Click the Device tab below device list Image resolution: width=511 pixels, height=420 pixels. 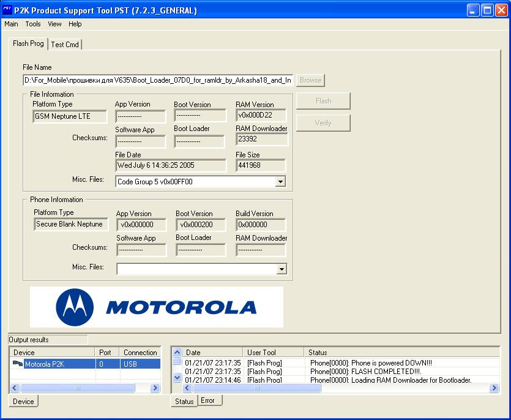tap(23, 401)
